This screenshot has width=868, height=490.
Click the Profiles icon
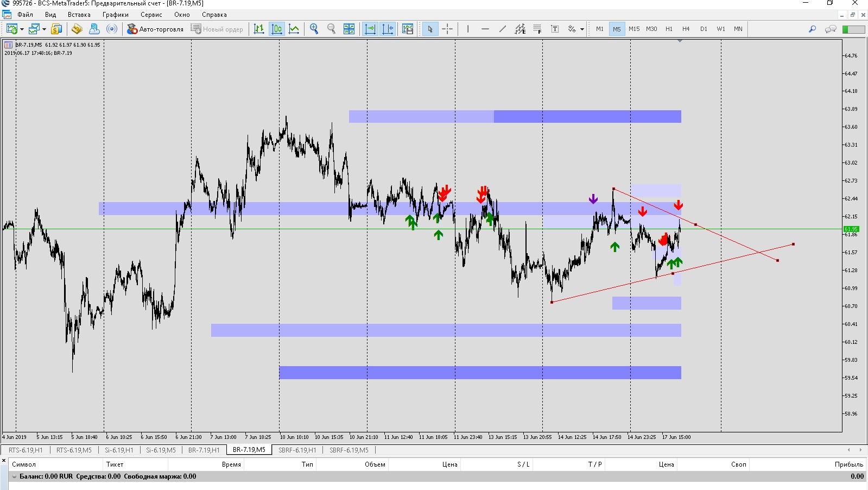[x=34, y=29]
